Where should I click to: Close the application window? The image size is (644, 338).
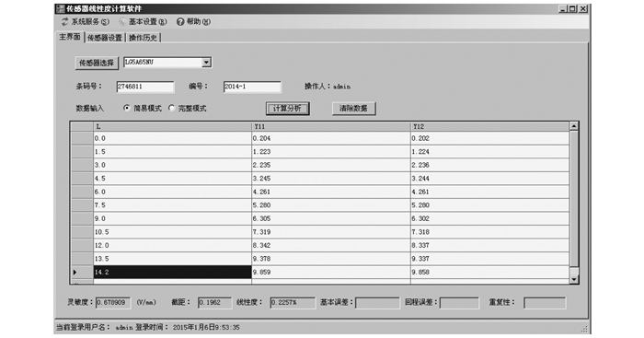pos(582,8)
